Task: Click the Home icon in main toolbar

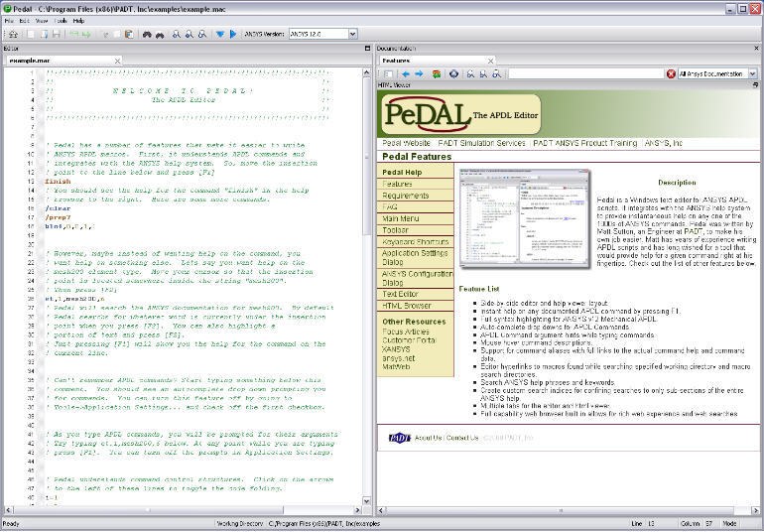Action: click(x=13, y=34)
